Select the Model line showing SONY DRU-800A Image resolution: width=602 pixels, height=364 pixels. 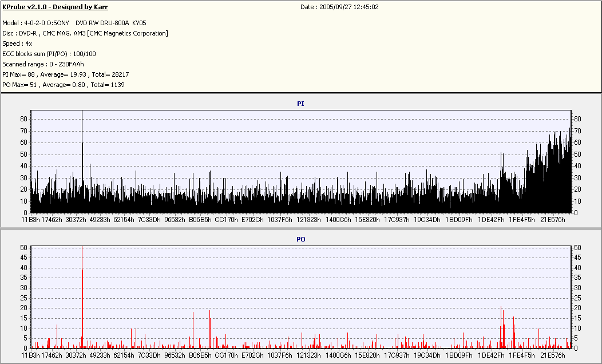tap(74, 23)
